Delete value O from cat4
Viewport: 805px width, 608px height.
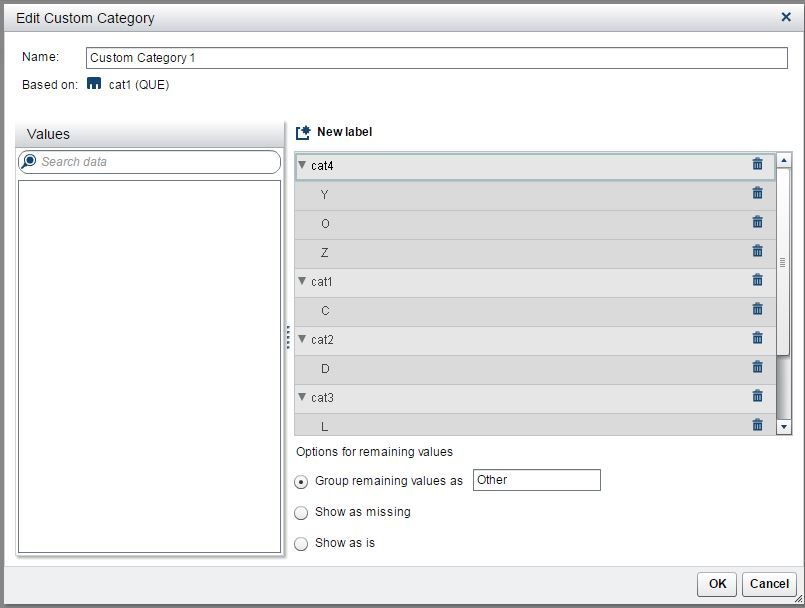[x=757, y=222]
